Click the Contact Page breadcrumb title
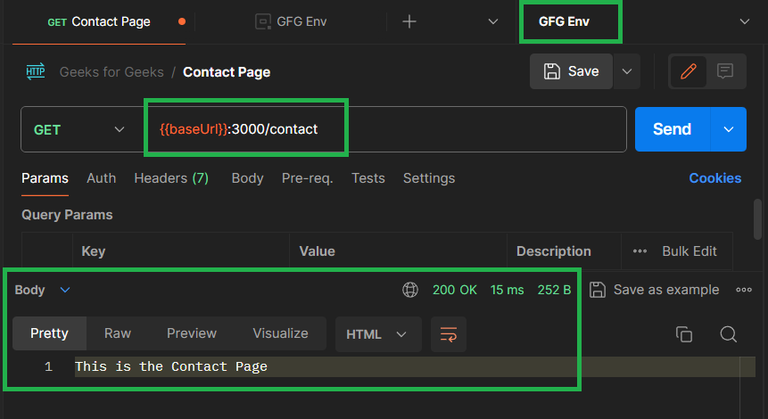This screenshot has width=768, height=419. pyautogui.click(x=226, y=72)
